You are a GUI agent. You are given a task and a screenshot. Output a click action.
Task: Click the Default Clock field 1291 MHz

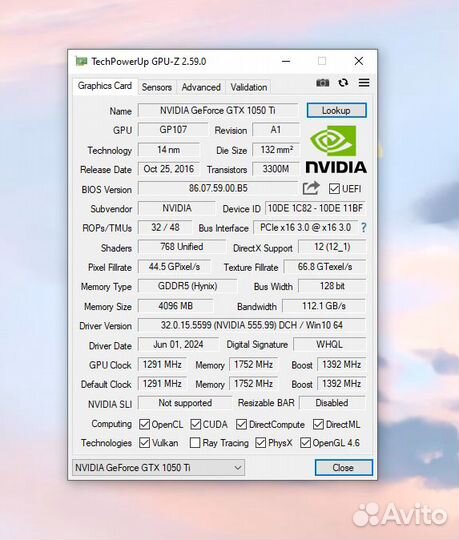(162, 384)
